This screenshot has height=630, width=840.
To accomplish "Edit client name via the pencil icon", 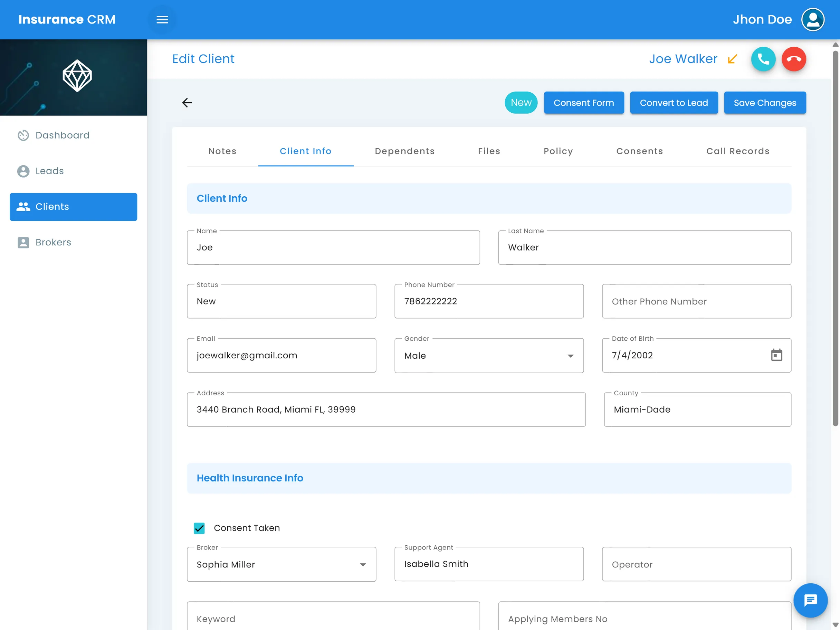I will [733, 59].
